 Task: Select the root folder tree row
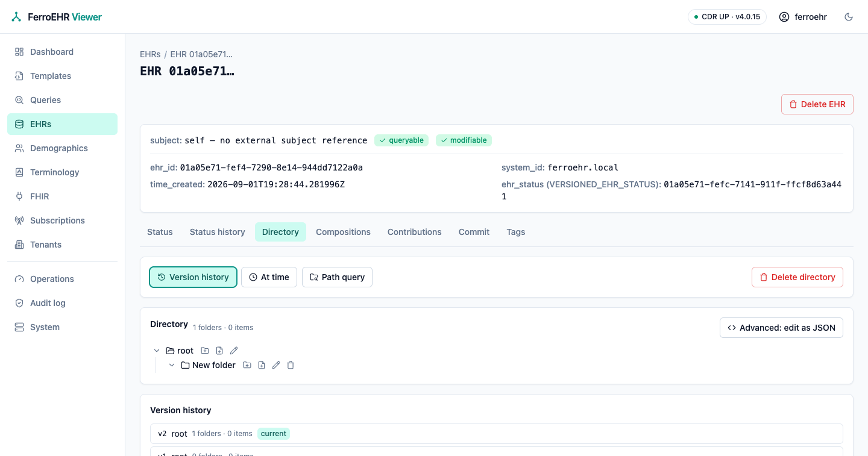click(180, 351)
